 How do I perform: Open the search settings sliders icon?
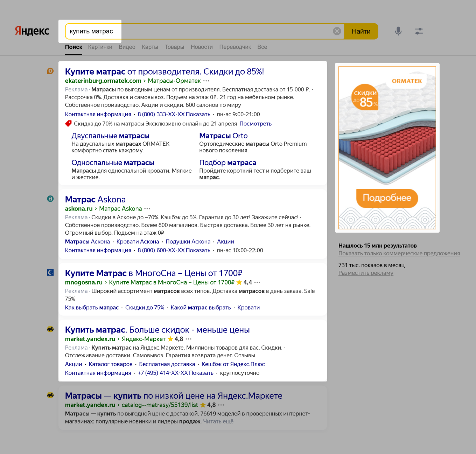click(x=419, y=31)
